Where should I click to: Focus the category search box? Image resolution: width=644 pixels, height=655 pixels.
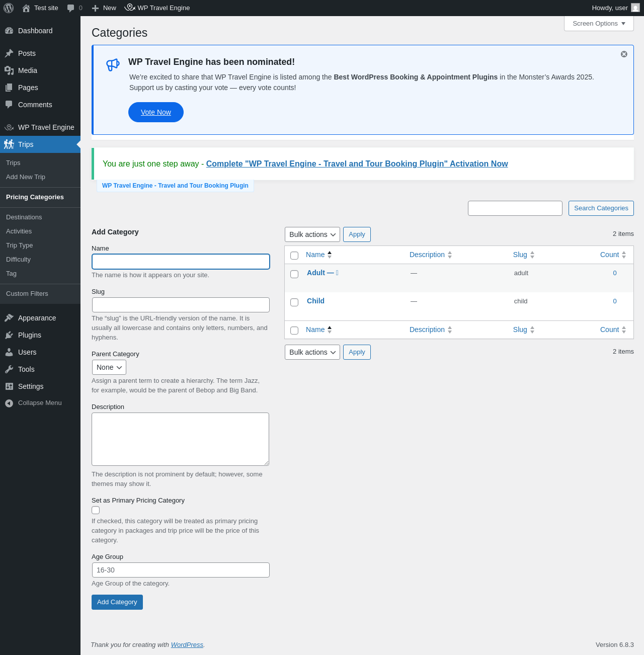coord(515,208)
